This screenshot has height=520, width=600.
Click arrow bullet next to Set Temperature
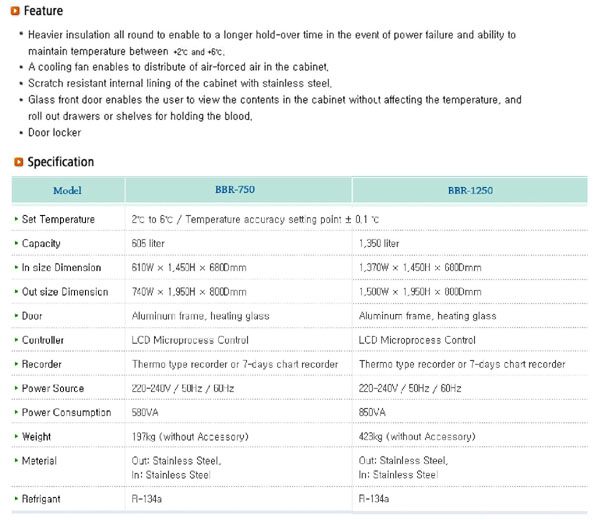[15, 219]
